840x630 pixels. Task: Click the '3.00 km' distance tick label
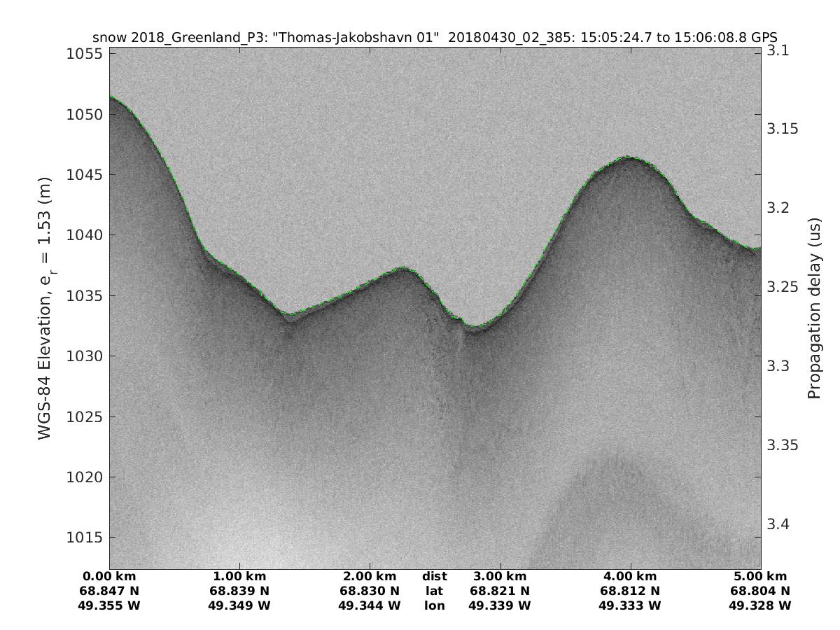500,577
